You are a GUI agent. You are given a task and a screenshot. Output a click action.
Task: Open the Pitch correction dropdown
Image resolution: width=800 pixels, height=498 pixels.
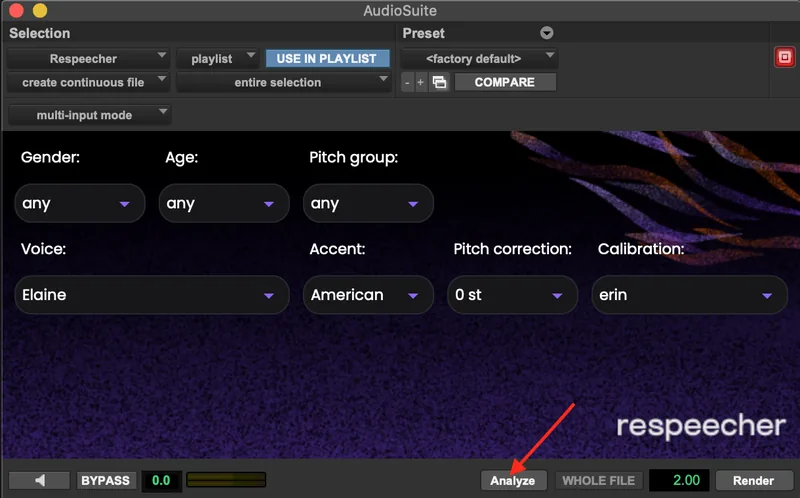point(513,294)
